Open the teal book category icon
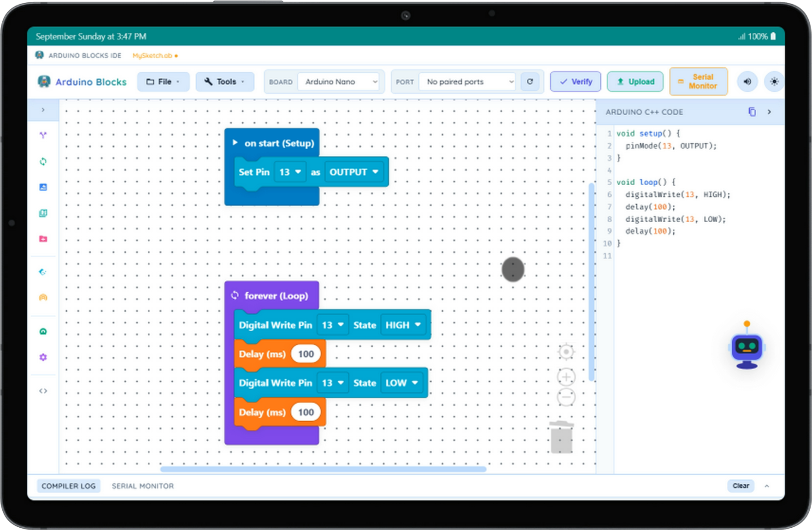 [43, 213]
